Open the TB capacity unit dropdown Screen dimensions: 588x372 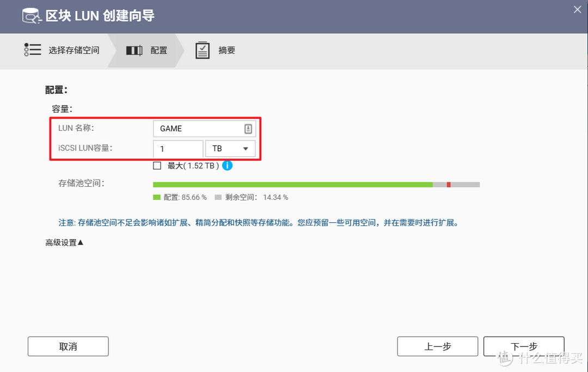230,148
